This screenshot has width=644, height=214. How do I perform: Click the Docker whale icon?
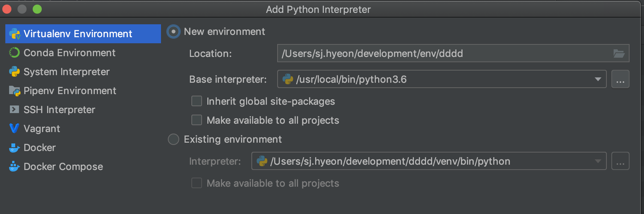coord(14,148)
